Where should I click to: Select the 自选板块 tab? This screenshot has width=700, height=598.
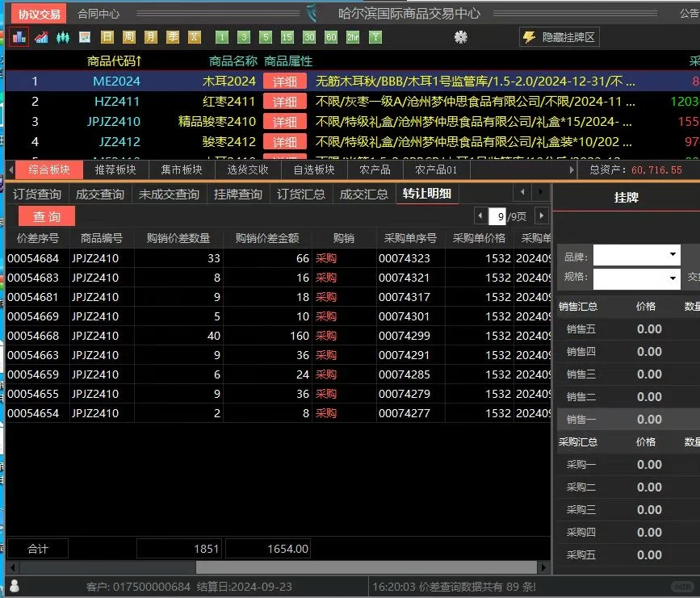(314, 170)
